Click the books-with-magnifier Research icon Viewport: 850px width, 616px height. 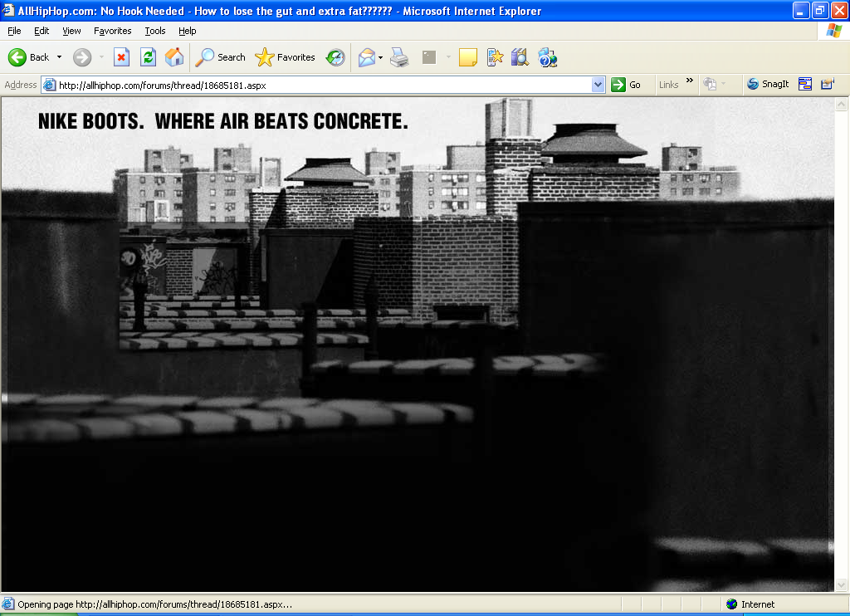(x=520, y=57)
